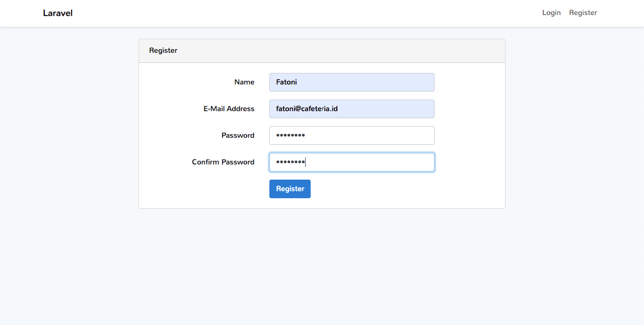Click the Register card header
Viewport: 644px width, 325px height.
pos(163,50)
